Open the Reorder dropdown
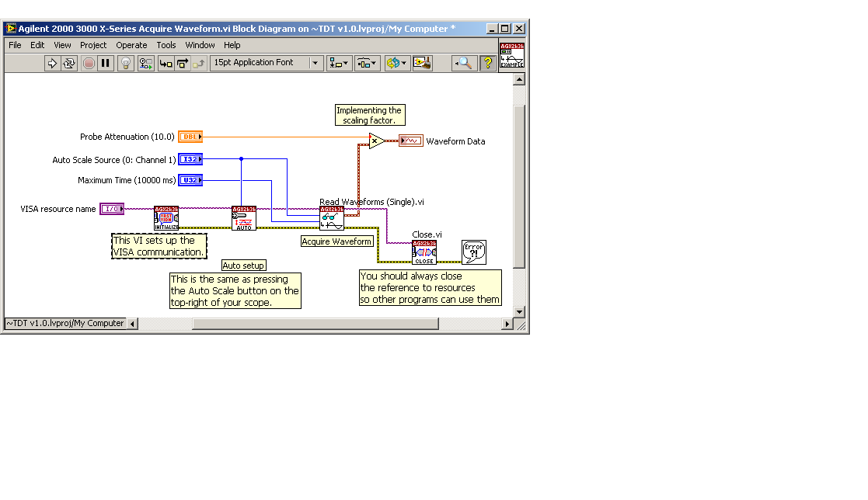The height and width of the screenshot is (500, 868). (396, 64)
